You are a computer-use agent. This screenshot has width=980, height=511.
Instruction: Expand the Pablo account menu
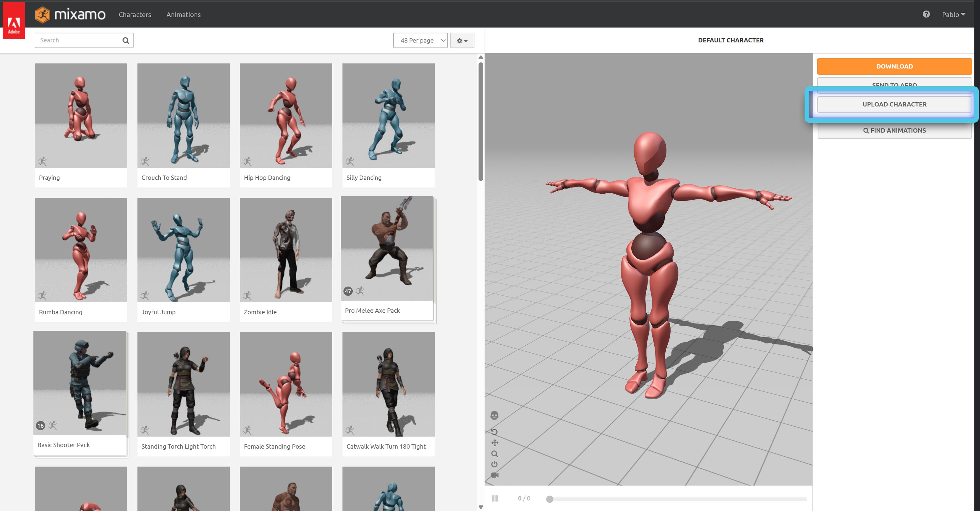(x=953, y=15)
